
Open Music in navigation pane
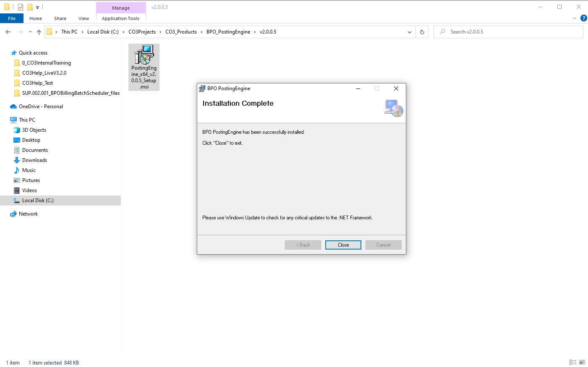29,170
